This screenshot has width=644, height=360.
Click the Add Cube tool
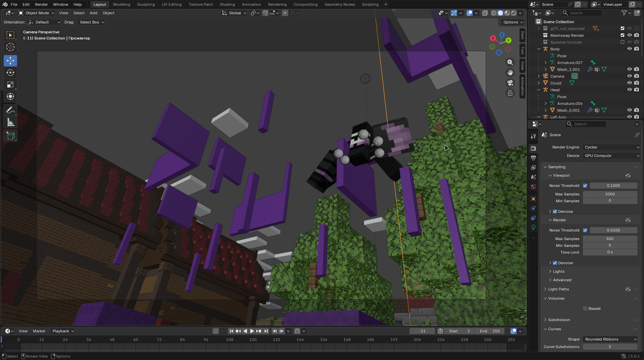[x=10, y=136]
